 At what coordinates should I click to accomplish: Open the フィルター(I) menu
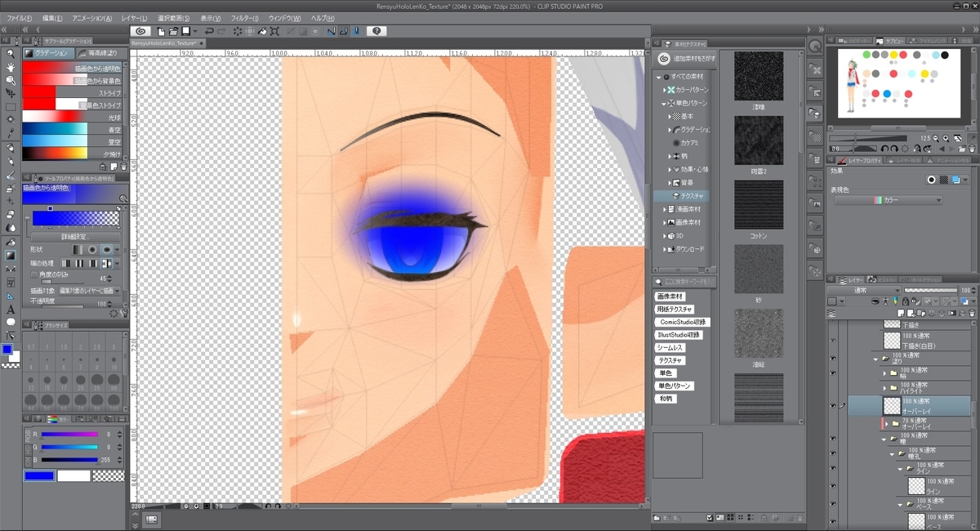point(245,17)
